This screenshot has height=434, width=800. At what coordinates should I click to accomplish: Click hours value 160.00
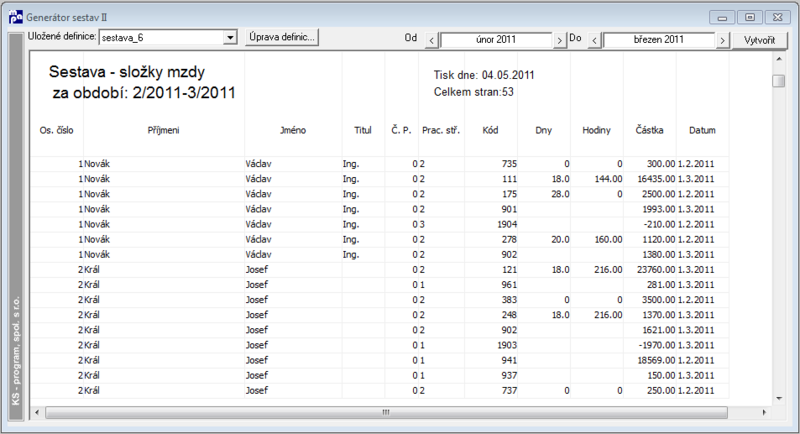click(x=609, y=240)
